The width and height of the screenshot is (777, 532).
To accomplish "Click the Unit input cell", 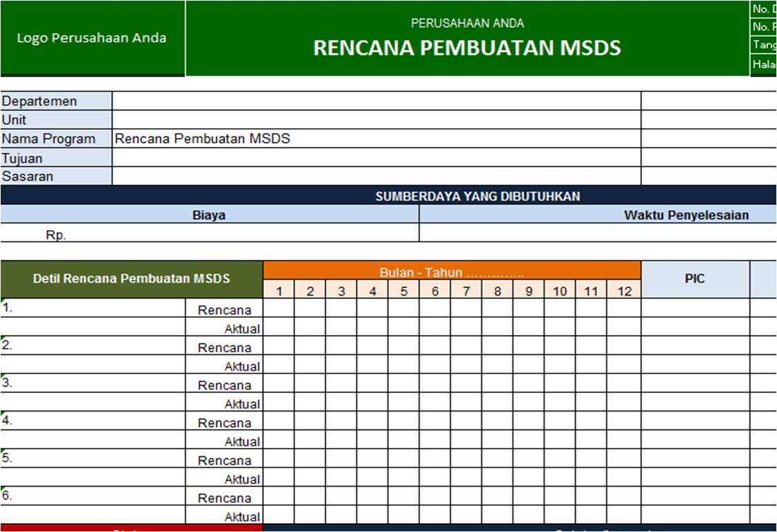I will tap(376, 119).
